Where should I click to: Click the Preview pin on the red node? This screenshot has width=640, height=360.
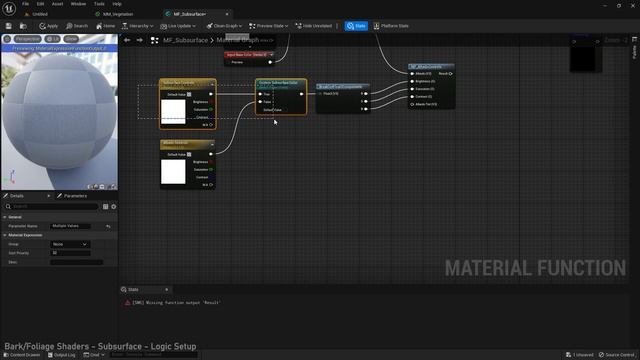[x=270, y=62]
